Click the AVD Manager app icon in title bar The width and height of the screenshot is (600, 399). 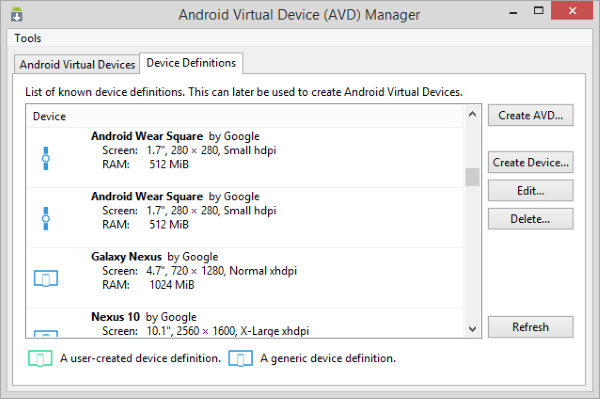(x=16, y=14)
